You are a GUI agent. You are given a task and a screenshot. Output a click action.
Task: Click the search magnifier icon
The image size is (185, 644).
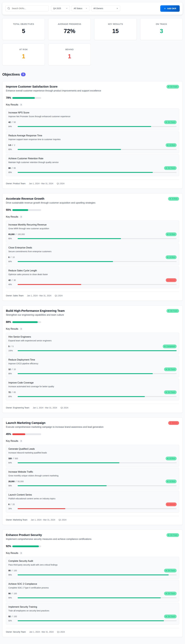click(x=9, y=8)
